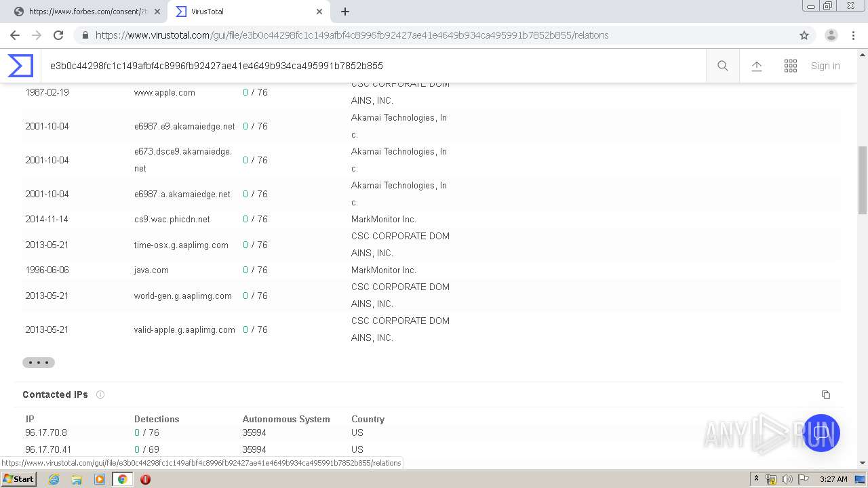The width and height of the screenshot is (868, 488).
Task: Click the address bar URL
Action: click(x=352, y=35)
